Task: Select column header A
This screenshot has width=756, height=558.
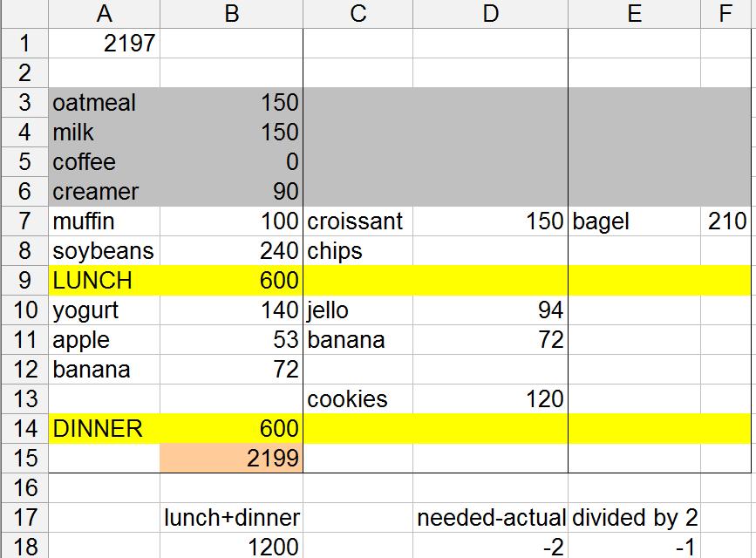Action: click(x=105, y=14)
